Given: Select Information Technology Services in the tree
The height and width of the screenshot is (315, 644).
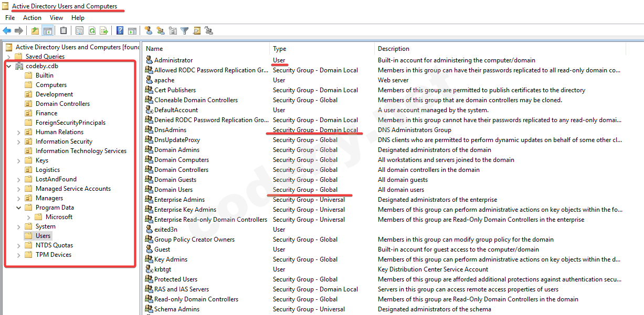Looking at the screenshot, I should pyautogui.click(x=81, y=151).
